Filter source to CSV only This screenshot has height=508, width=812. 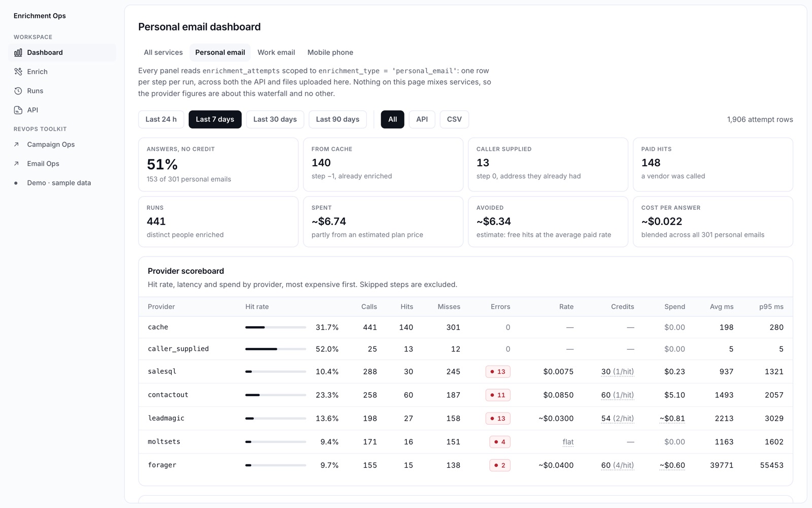coord(454,119)
